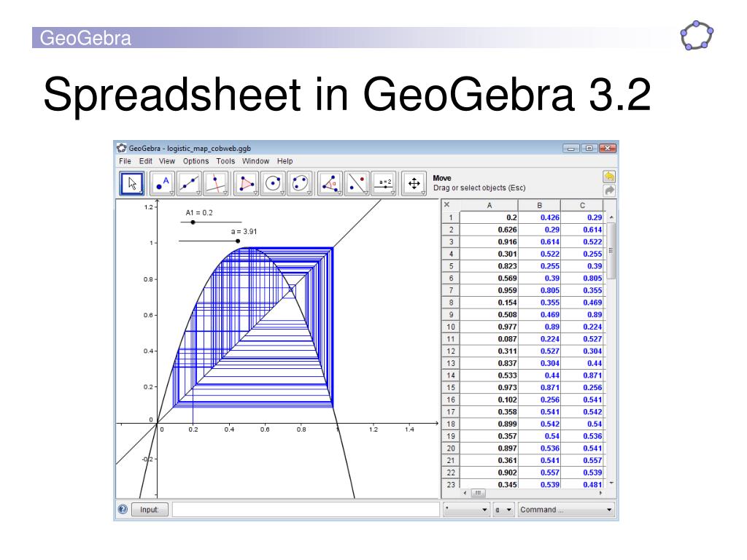Select the Move arrow tool
747x560 pixels.
coord(131,183)
